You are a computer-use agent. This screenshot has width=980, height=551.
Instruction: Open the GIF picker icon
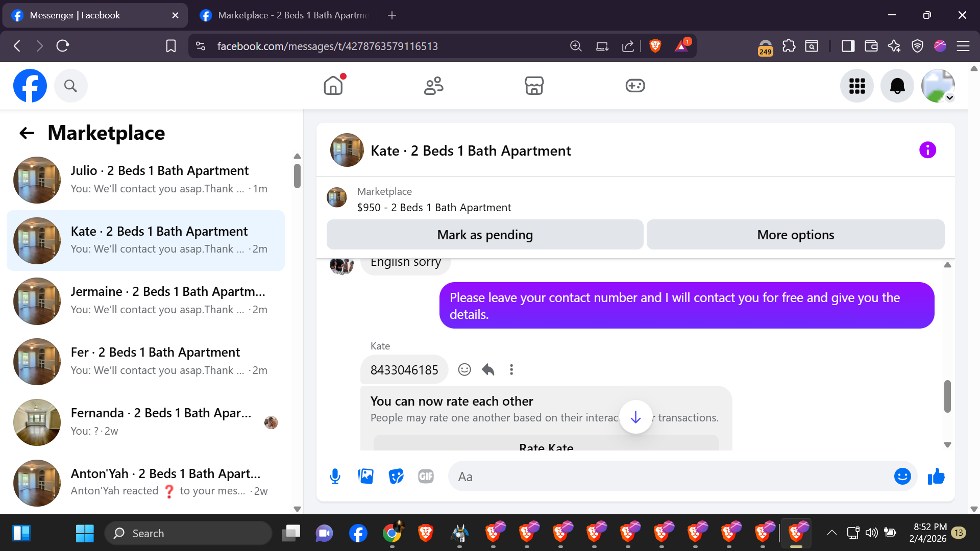coord(426,477)
